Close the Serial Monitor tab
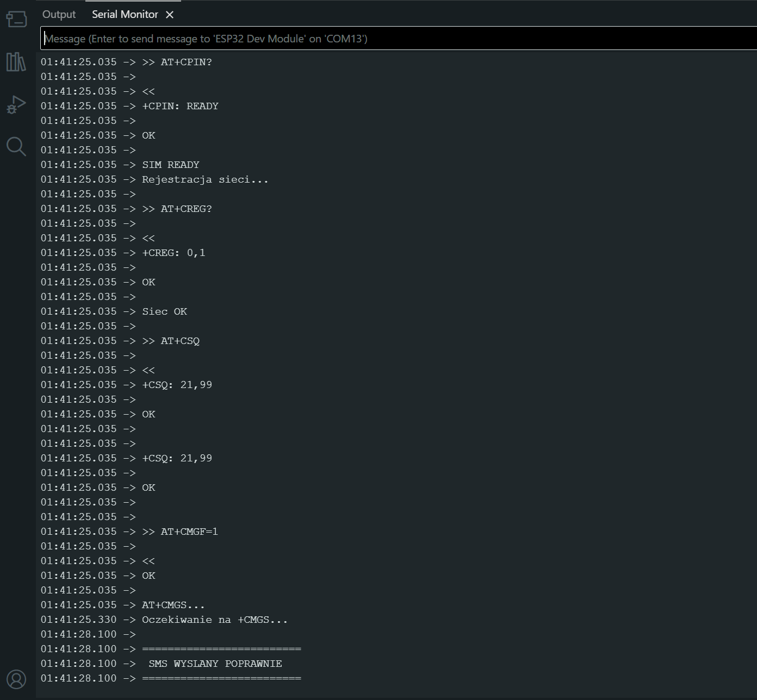Viewport: 757px width, 700px height. pyautogui.click(x=170, y=15)
